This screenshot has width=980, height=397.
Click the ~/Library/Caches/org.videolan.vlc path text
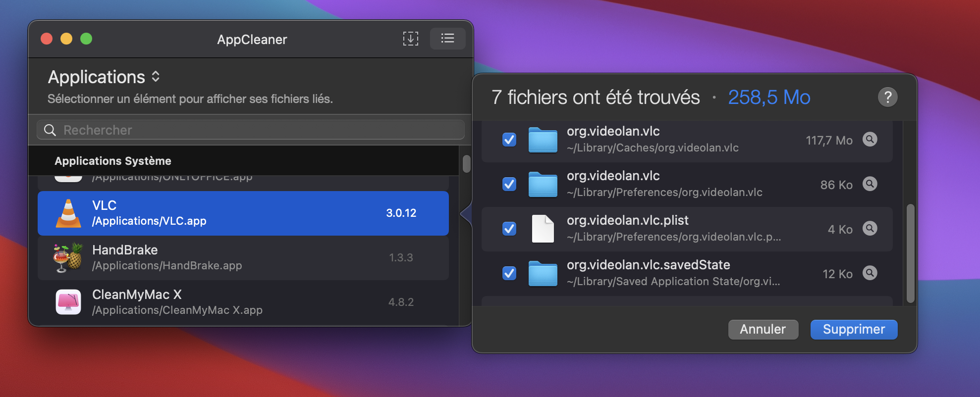(x=653, y=148)
